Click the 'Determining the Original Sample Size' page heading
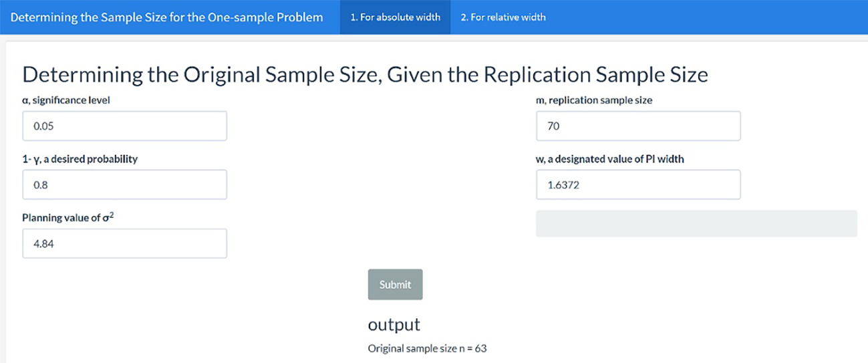The height and width of the screenshot is (363, 868). coord(365,74)
